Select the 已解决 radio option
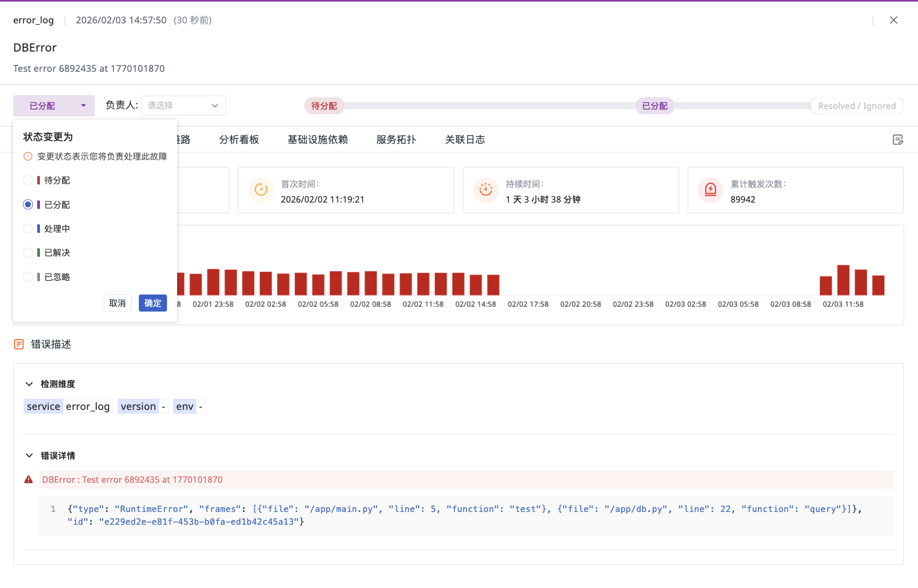This screenshot has height=588, width=918. (28, 253)
